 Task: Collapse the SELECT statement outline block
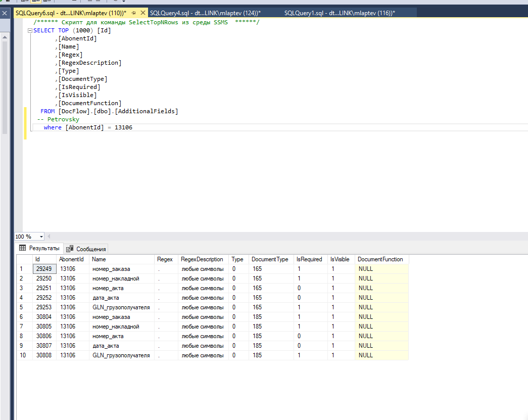point(30,30)
